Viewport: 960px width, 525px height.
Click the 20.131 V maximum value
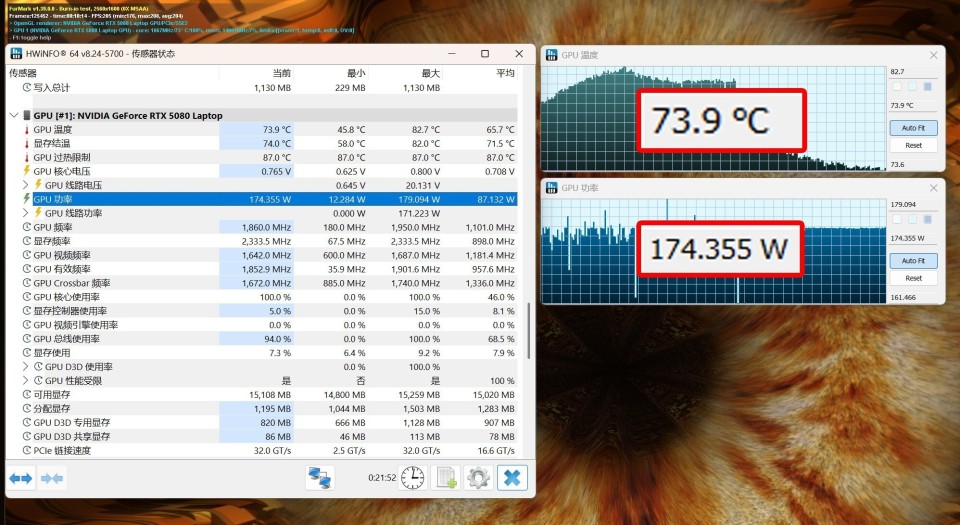pyautogui.click(x=422, y=185)
